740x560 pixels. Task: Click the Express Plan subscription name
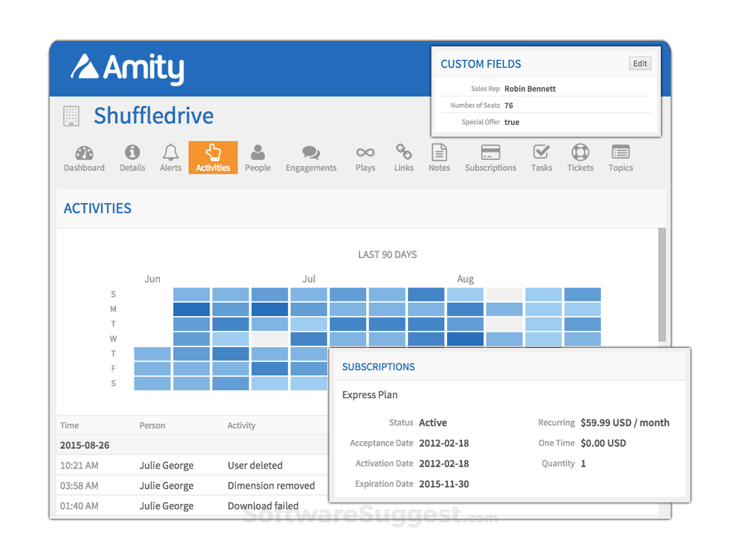(x=370, y=395)
